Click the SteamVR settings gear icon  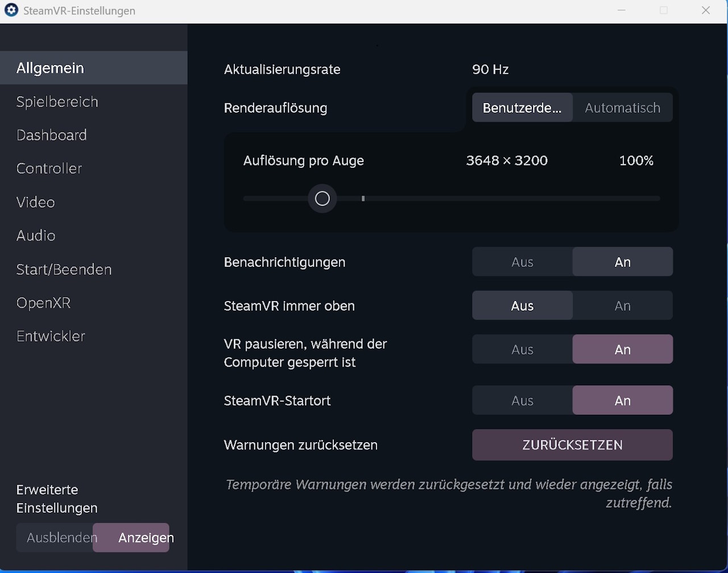[x=11, y=10]
